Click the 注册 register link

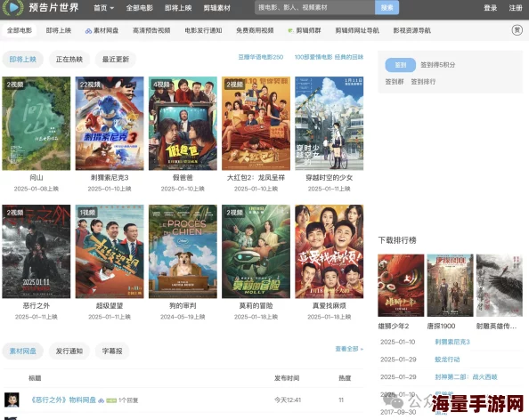[x=516, y=8]
